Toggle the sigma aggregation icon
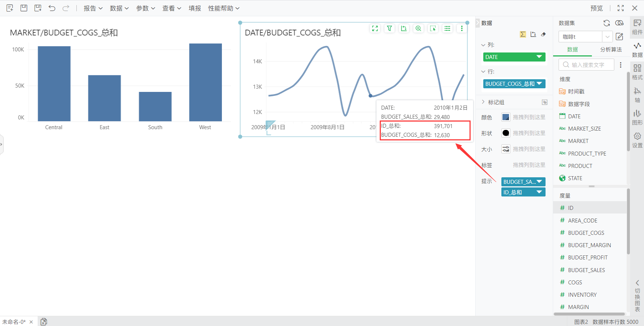644x326 pixels. point(523,34)
